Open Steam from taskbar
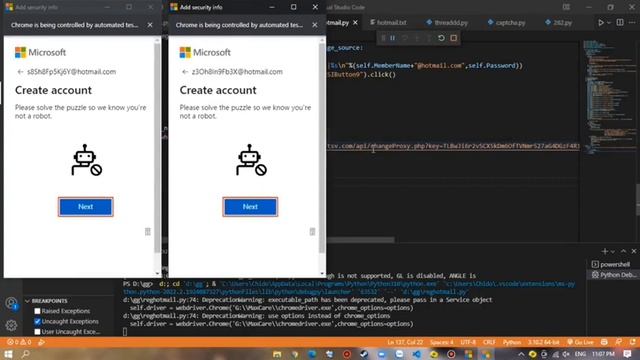Screen dimensions: 640x360 [364, 354]
